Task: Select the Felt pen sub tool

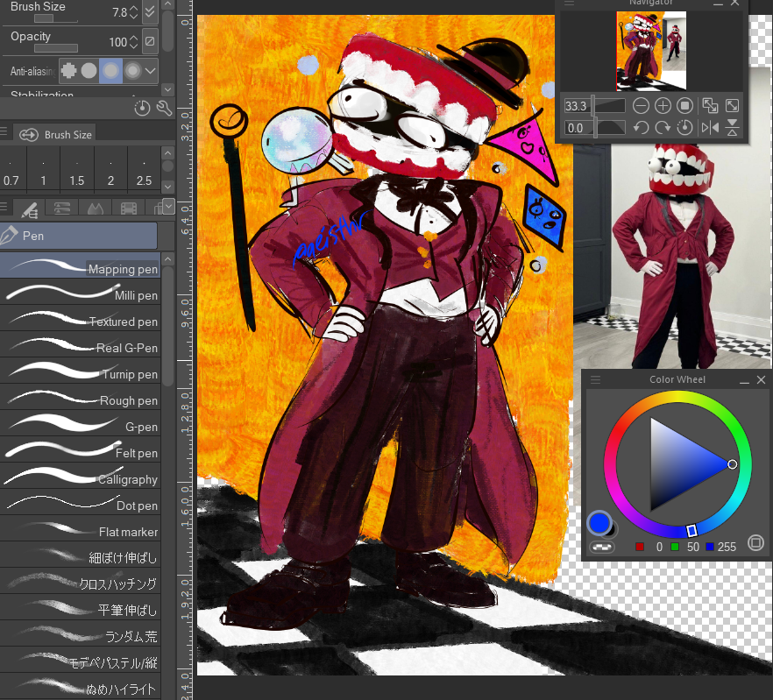Action: click(81, 450)
